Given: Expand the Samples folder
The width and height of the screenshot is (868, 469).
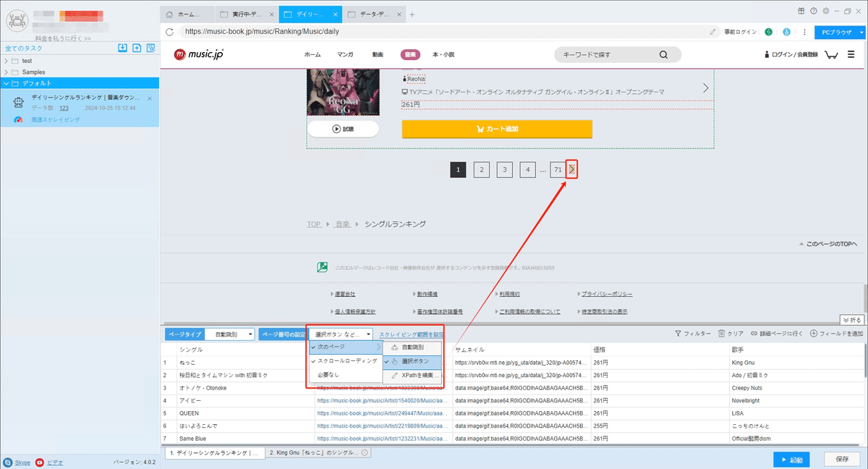Looking at the screenshot, I should point(7,72).
